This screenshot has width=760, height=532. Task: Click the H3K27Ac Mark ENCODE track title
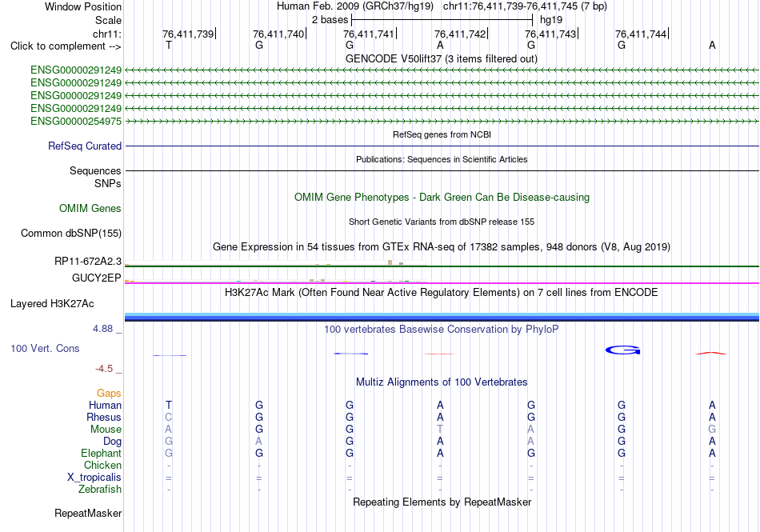coord(442,293)
